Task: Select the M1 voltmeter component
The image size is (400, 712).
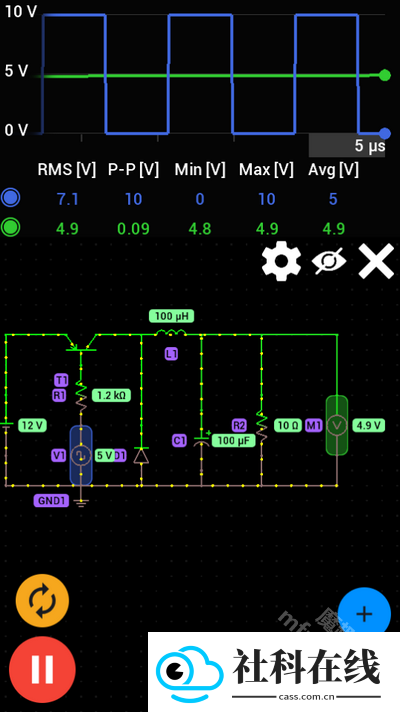Action: tap(337, 425)
